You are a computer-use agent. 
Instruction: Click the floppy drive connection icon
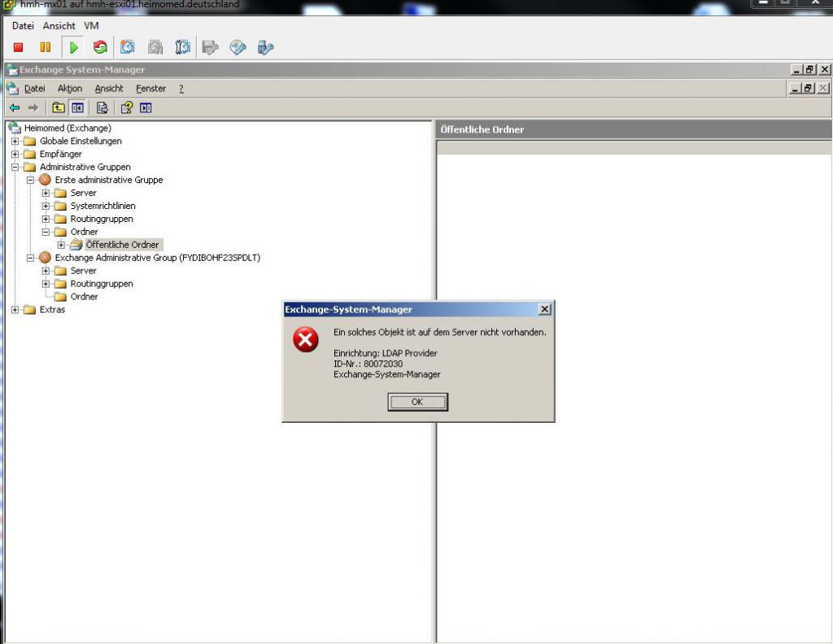[211, 47]
